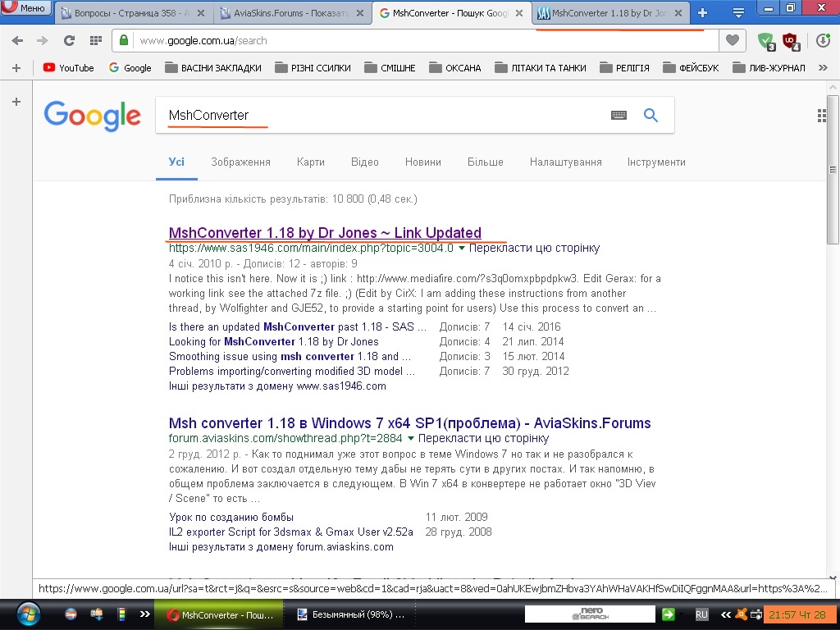Open the uBlock Origin extension icon
The image size is (840, 630).
pyautogui.click(x=791, y=41)
